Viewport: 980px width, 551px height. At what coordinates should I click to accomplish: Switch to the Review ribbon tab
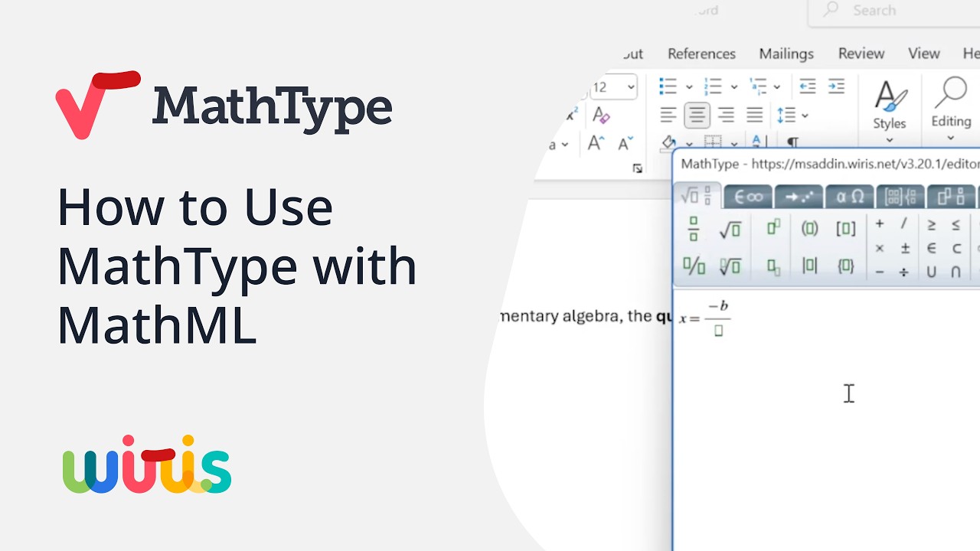(861, 54)
